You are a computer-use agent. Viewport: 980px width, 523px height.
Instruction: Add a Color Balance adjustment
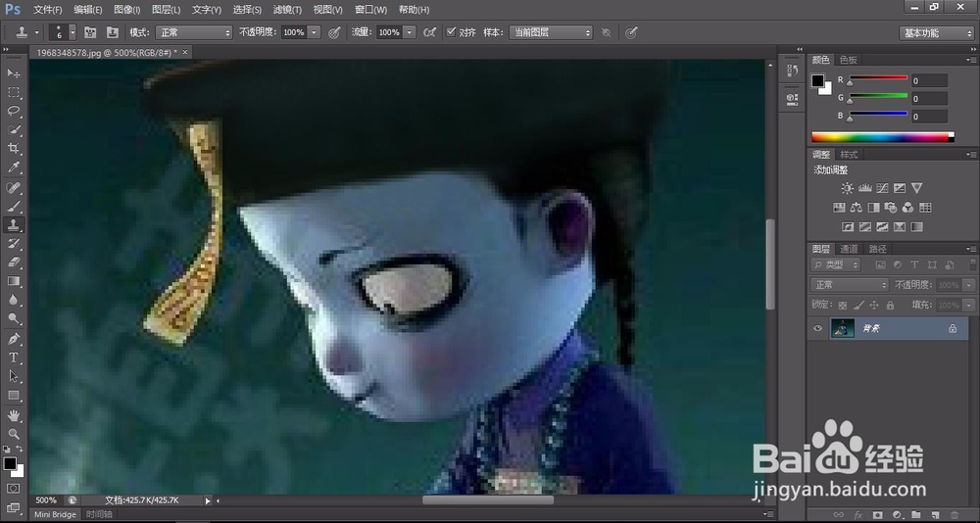pyautogui.click(x=857, y=208)
